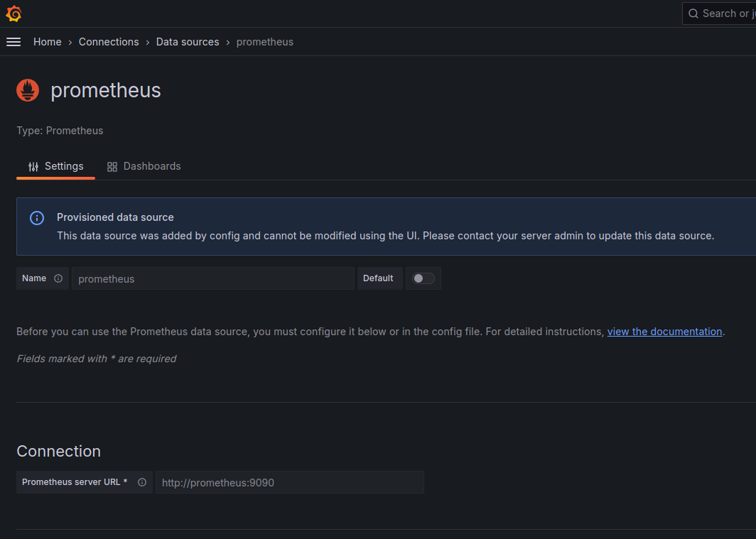Open the hamburger navigation menu

coord(13,42)
